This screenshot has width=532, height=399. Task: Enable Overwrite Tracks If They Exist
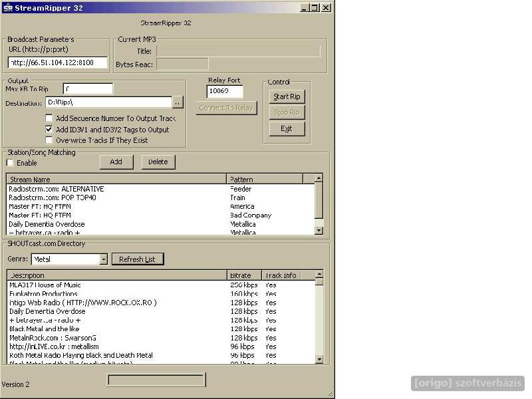[x=49, y=140]
